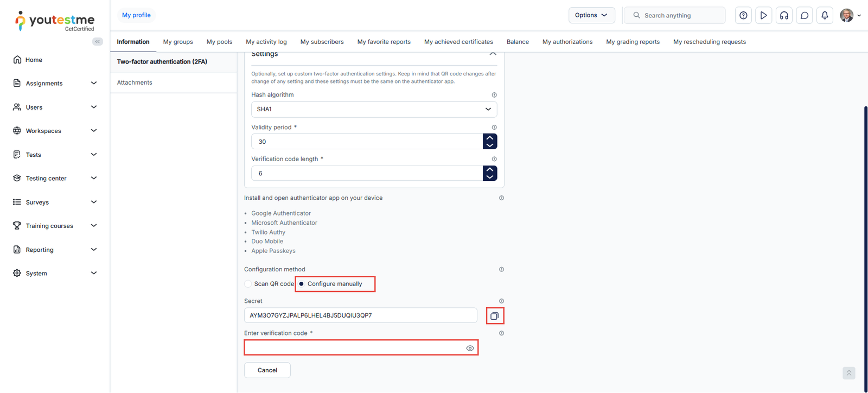Open the Options dropdown
The image size is (868, 393).
click(x=591, y=16)
